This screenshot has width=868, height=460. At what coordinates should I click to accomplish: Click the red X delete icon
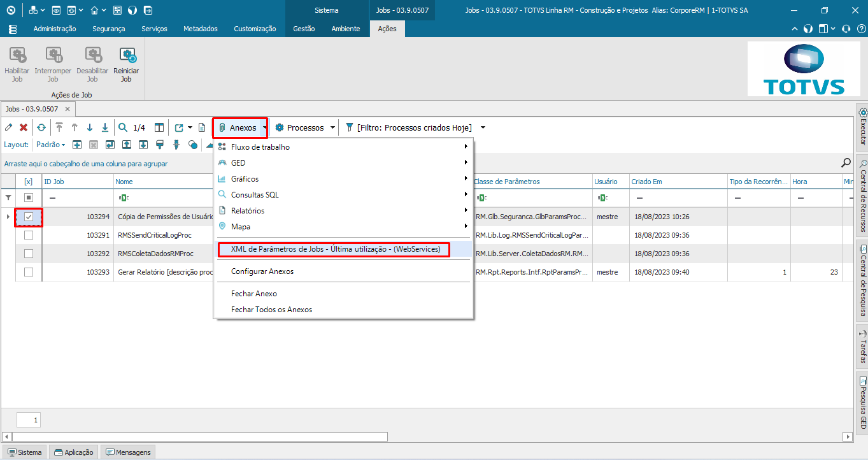pyautogui.click(x=24, y=127)
